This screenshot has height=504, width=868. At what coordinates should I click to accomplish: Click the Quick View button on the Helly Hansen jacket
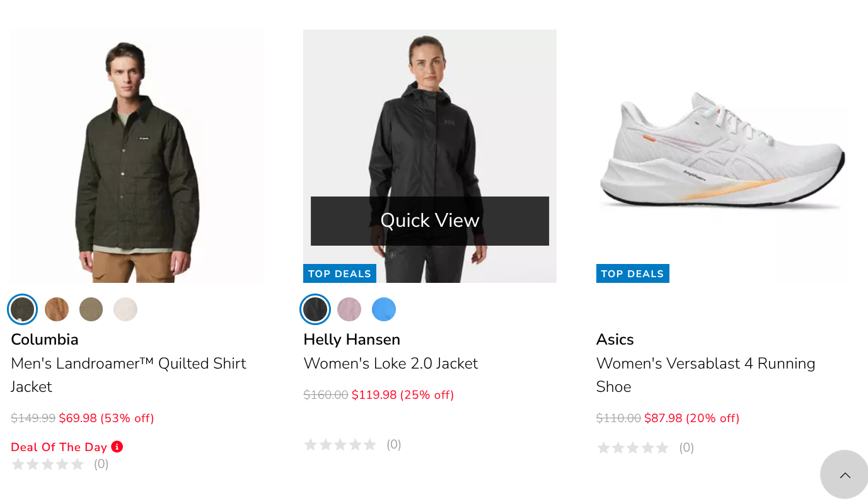coord(429,220)
